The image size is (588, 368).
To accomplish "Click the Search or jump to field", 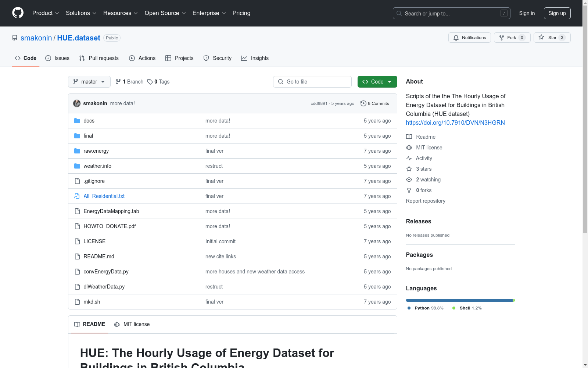I will point(452,13).
